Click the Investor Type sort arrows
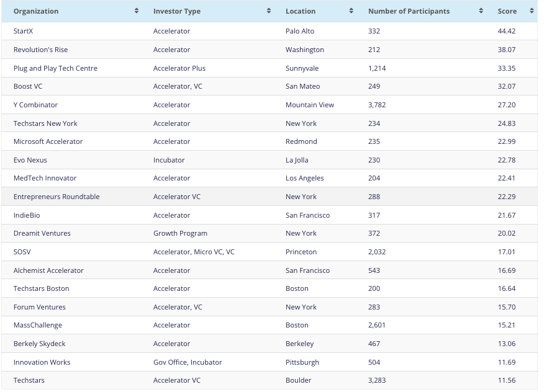 (269, 11)
